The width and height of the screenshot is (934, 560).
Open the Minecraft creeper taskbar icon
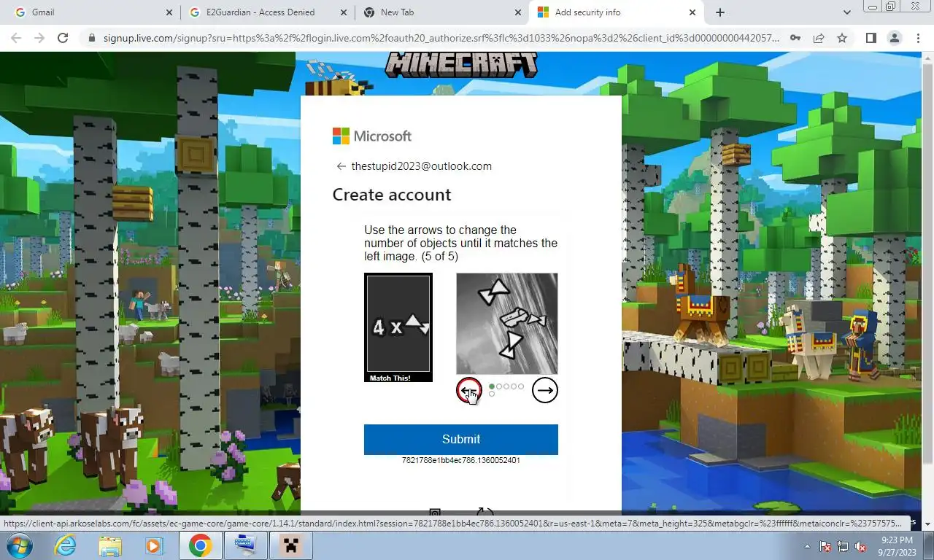pyautogui.click(x=291, y=545)
